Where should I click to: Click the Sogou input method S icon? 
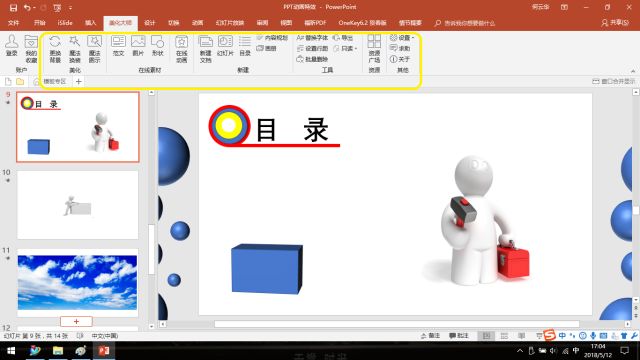click(549, 336)
